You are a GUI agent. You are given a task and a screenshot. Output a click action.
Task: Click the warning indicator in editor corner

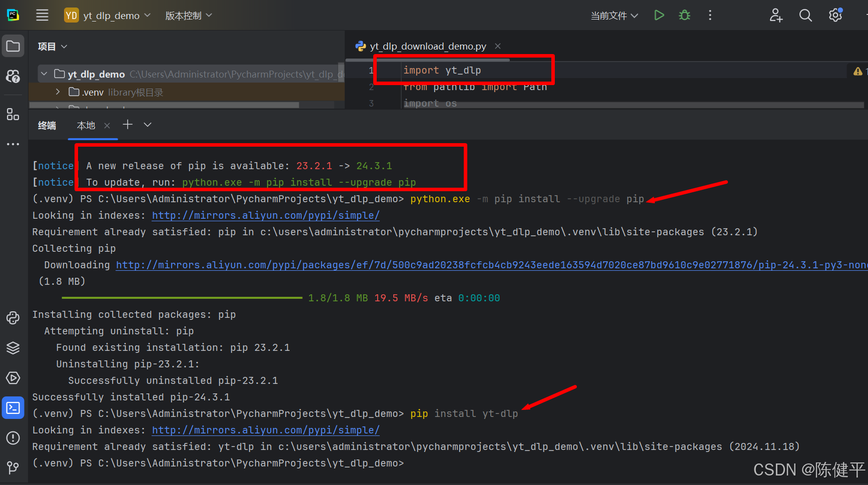pyautogui.click(x=858, y=71)
